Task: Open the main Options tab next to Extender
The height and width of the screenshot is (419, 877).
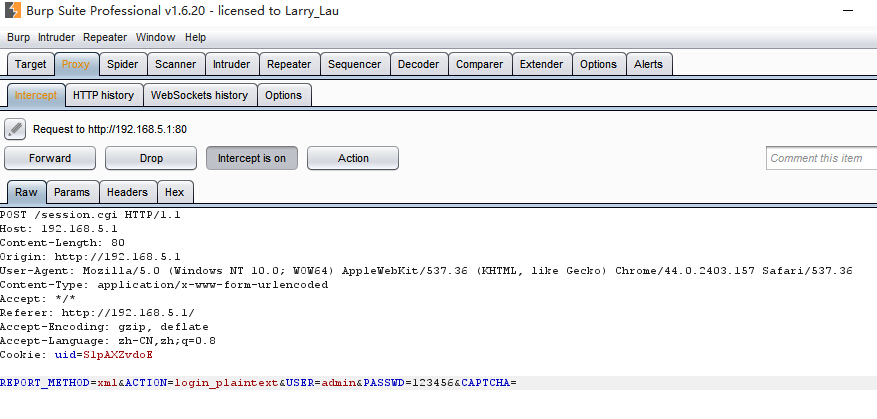Action: tap(598, 64)
